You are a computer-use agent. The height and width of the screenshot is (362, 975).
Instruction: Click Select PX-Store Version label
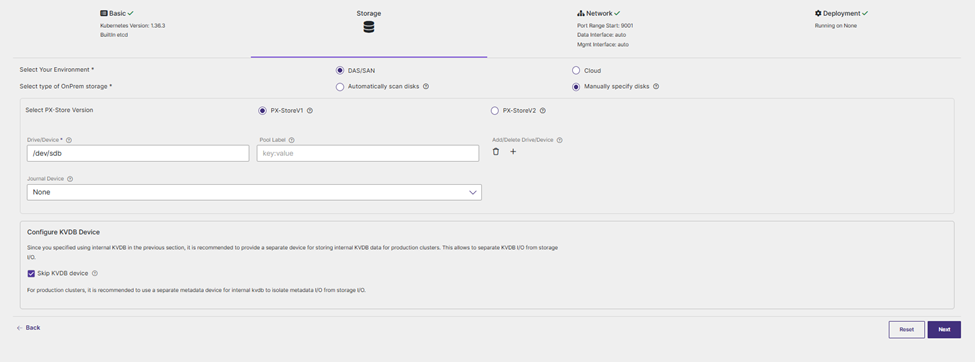pos(59,110)
